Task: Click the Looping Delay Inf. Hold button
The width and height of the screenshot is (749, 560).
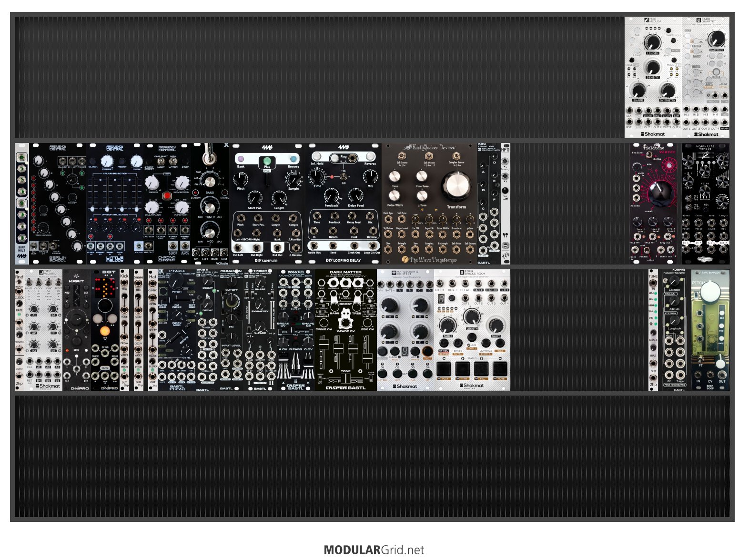Action: pos(316,157)
